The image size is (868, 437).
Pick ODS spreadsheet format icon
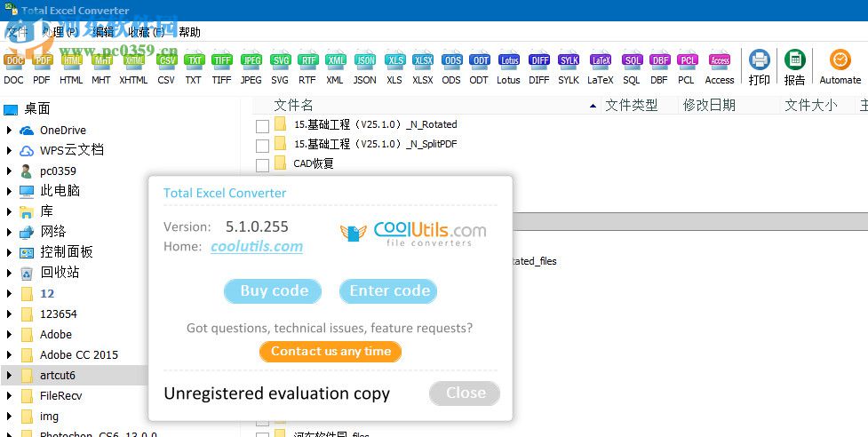point(451,61)
